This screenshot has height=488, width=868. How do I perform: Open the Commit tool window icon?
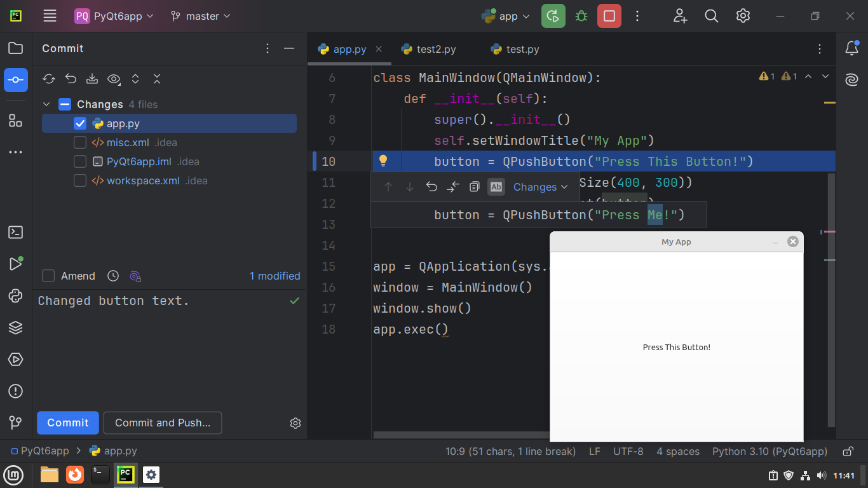[16, 80]
